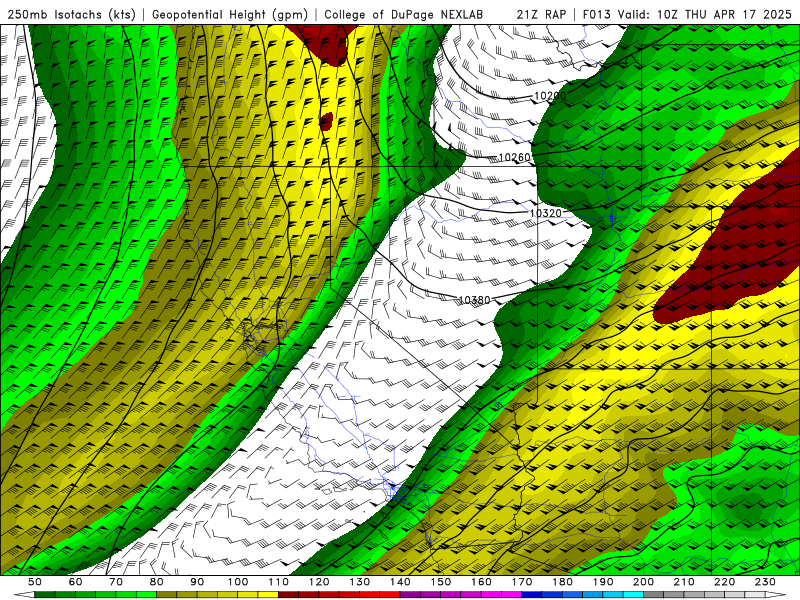Click the 110 kts colorbar label
Viewport: 800px width, 600px height.
click(x=279, y=582)
